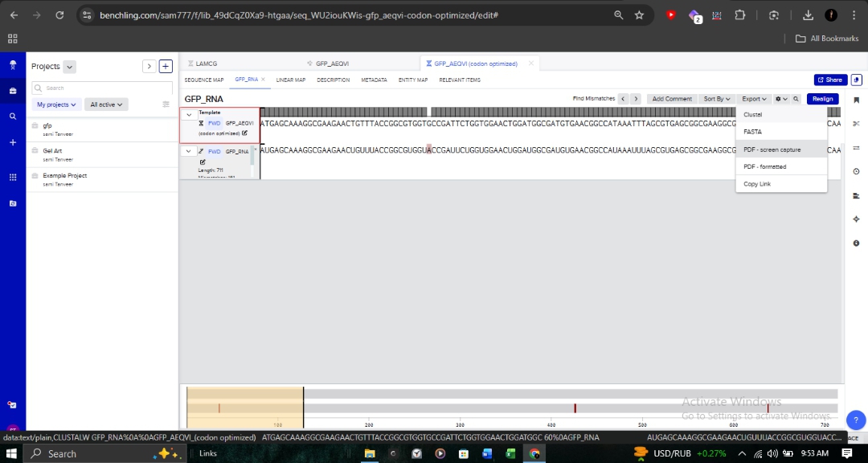Toggle FWD strand on the GFP_AEQVI template
This screenshot has height=463, width=868.
click(x=215, y=123)
